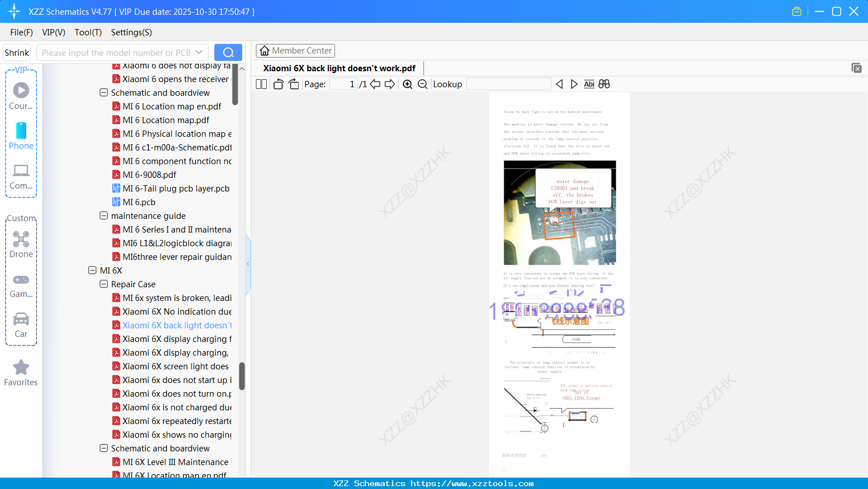Collapse the left panel with the splitter handle
This screenshot has width=868, height=489.
(x=248, y=264)
